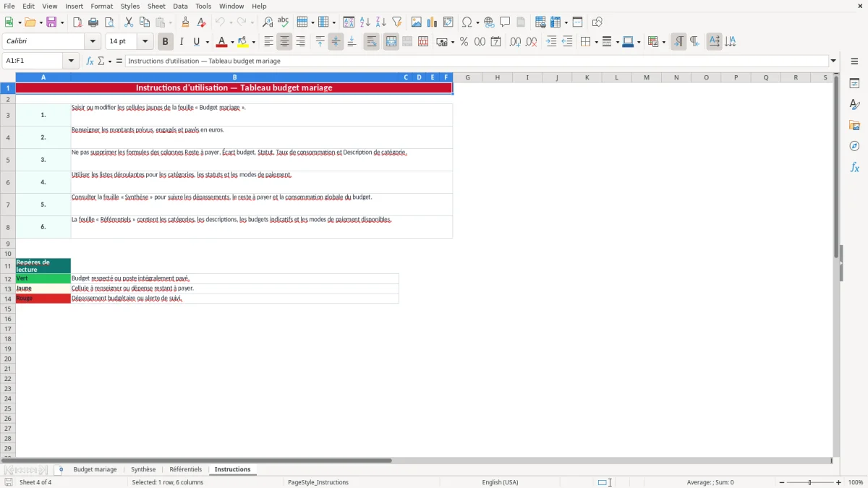Apply red Font Color swatch
Viewport: 868px width, 488px height.
222,42
